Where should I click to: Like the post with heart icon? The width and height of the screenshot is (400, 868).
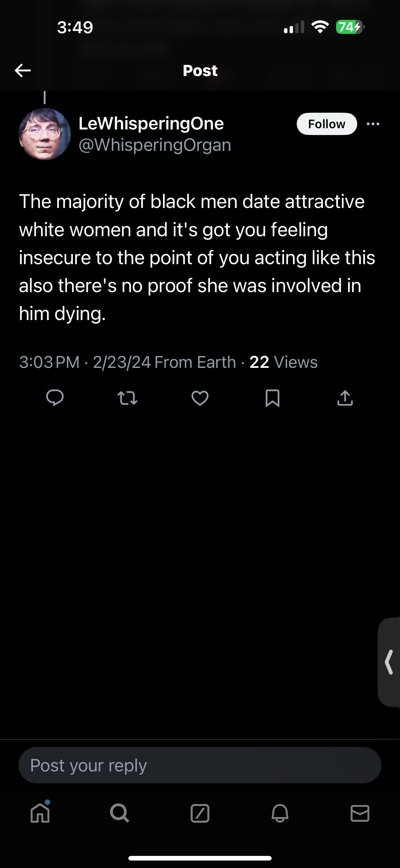[200, 398]
